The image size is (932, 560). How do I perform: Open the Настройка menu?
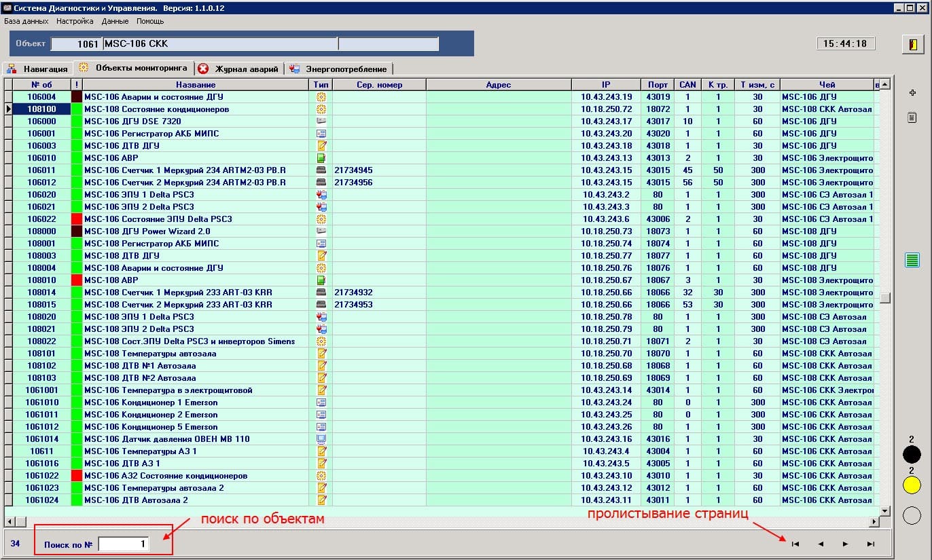(75, 21)
